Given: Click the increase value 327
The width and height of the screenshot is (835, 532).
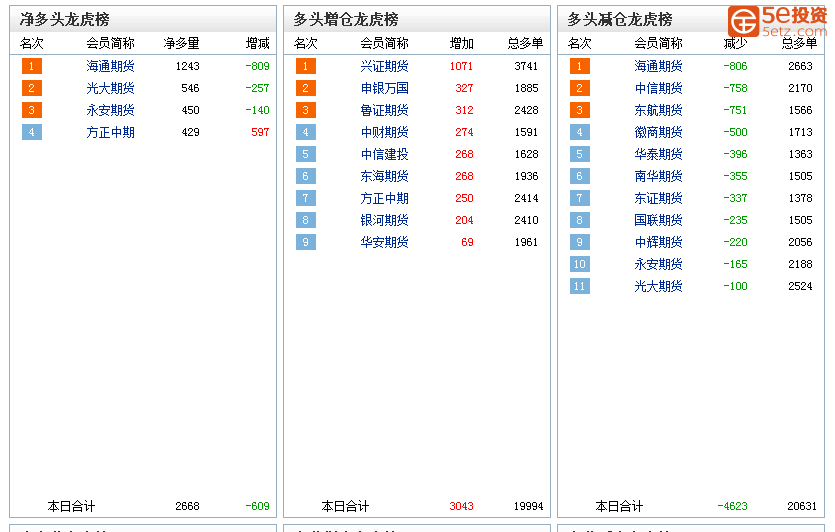Looking at the screenshot, I should pyautogui.click(x=464, y=88).
